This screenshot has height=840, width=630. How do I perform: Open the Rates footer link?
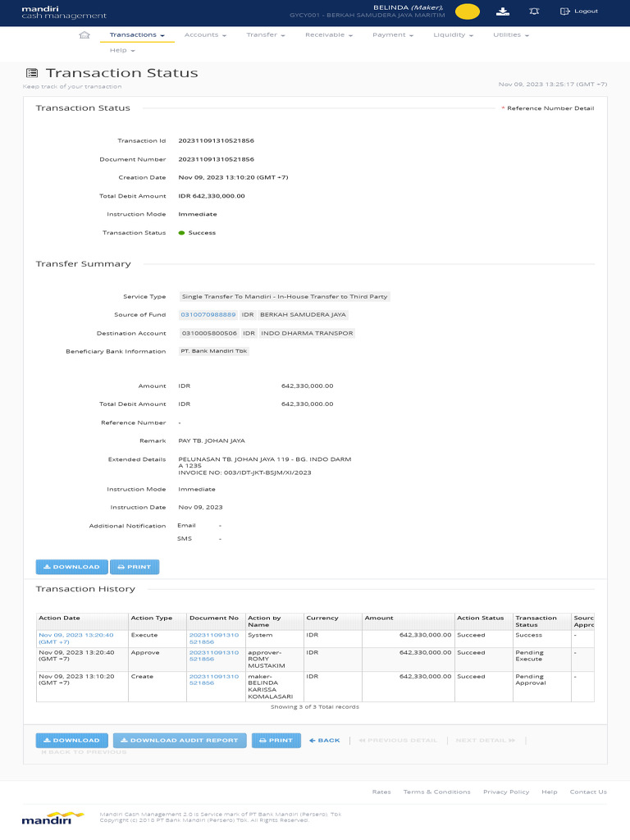(381, 792)
